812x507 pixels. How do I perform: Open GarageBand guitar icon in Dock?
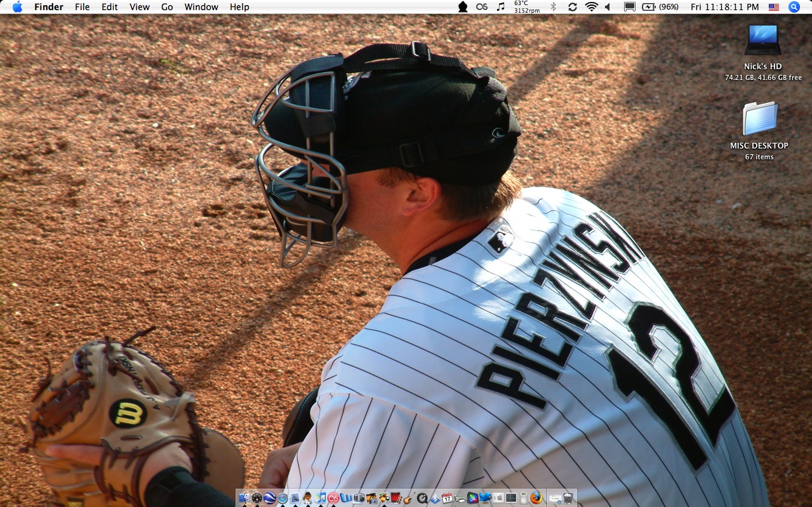[x=409, y=498]
